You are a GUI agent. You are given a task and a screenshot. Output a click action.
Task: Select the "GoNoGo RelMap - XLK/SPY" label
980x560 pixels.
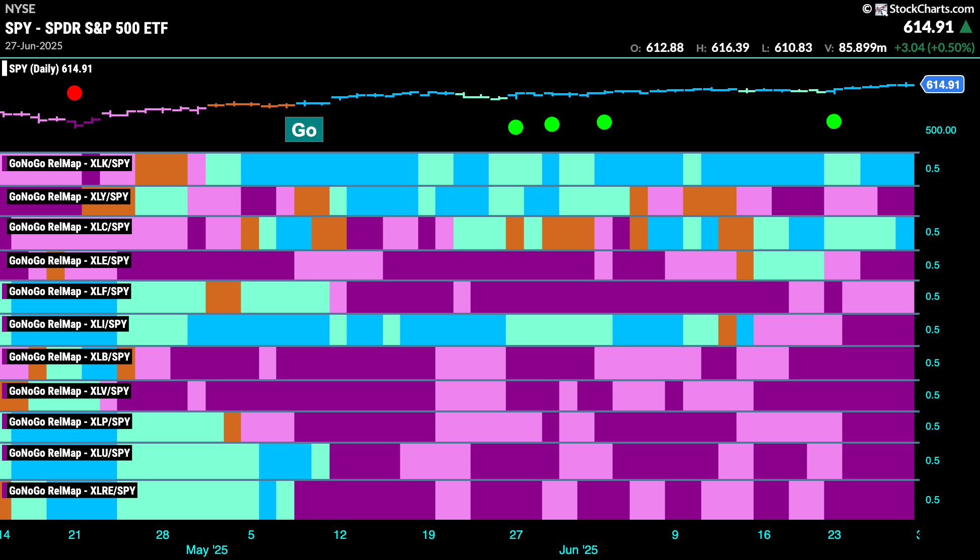coord(69,163)
